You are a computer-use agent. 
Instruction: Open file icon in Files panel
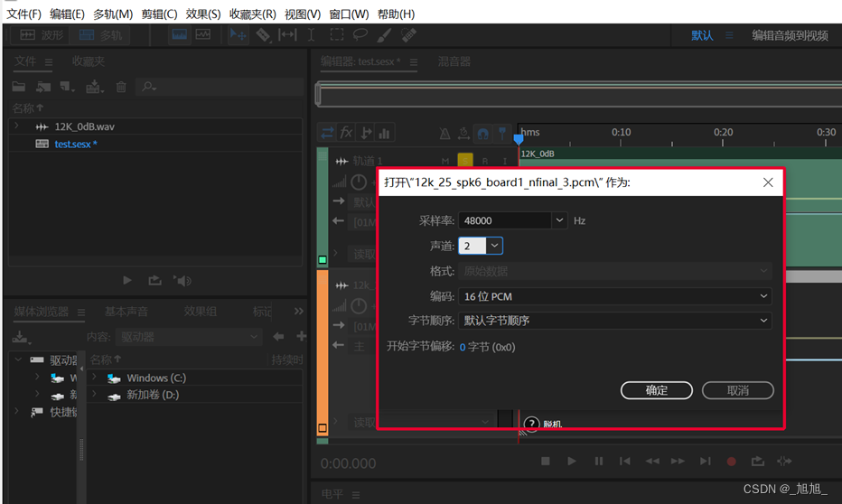coord(19,87)
